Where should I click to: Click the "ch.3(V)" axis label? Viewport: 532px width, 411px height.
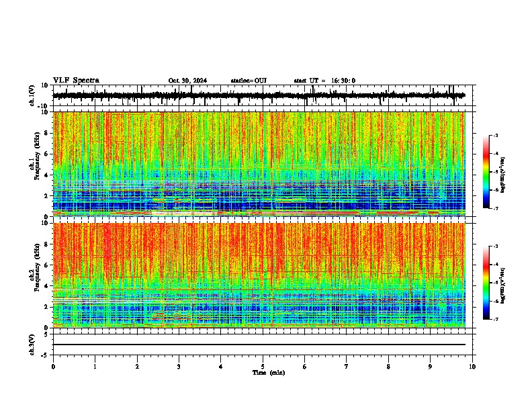[x=32, y=345]
